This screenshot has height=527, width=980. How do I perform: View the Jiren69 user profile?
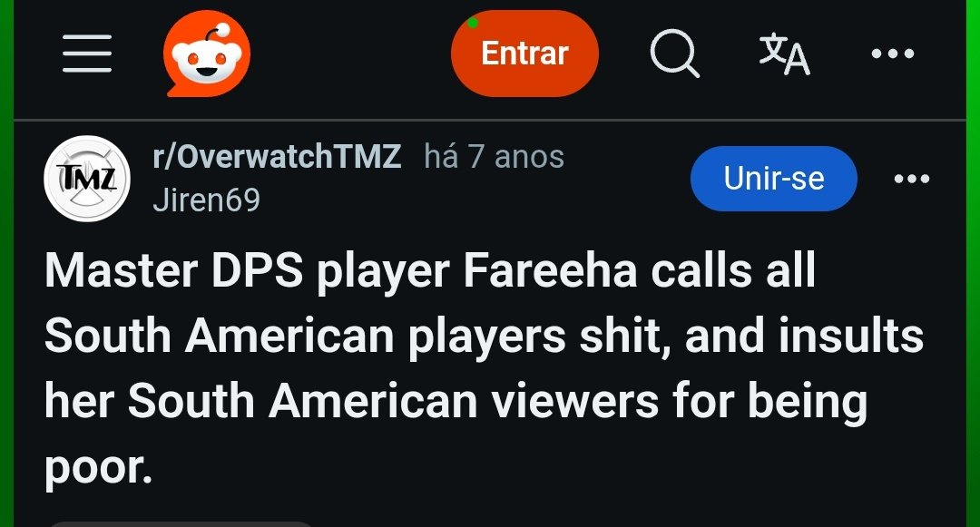tap(206, 200)
